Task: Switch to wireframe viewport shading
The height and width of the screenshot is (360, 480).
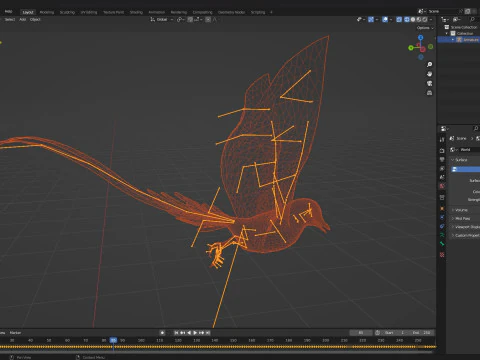Action: pyautogui.click(x=407, y=20)
